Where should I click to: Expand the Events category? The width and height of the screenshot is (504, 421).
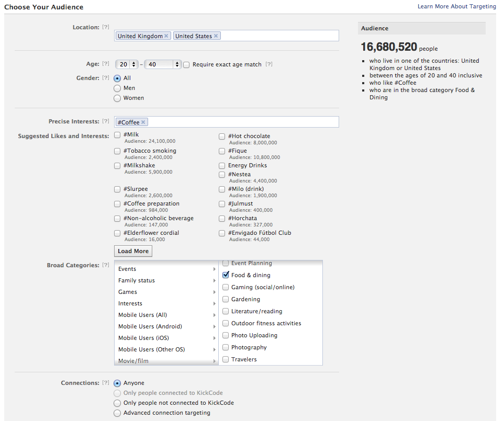(166, 269)
